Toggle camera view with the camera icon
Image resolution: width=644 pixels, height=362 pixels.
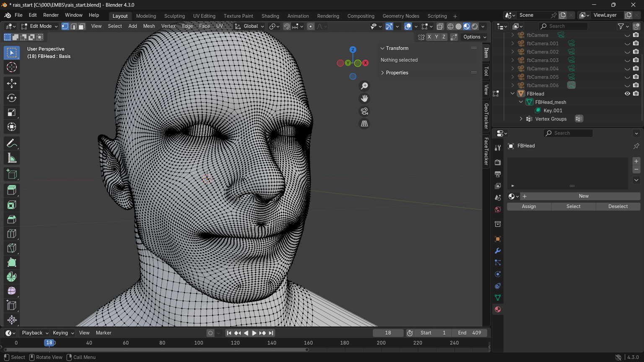(364, 111)
